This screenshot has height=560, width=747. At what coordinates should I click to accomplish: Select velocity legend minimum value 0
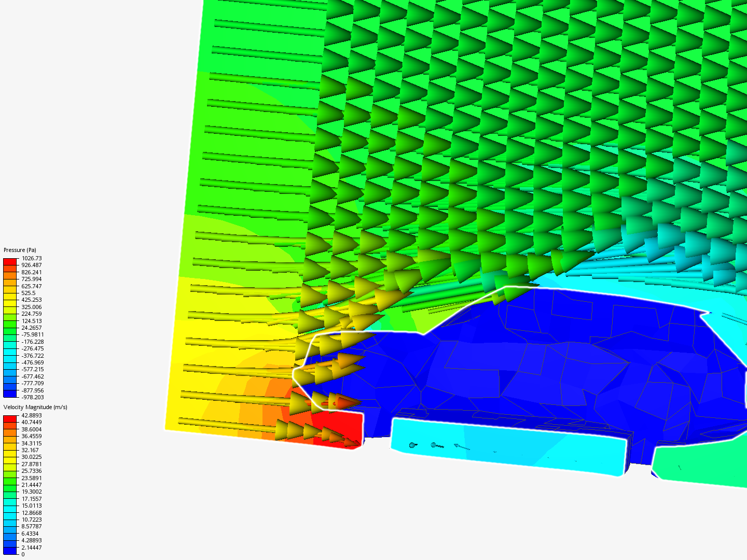pos(23,554)
